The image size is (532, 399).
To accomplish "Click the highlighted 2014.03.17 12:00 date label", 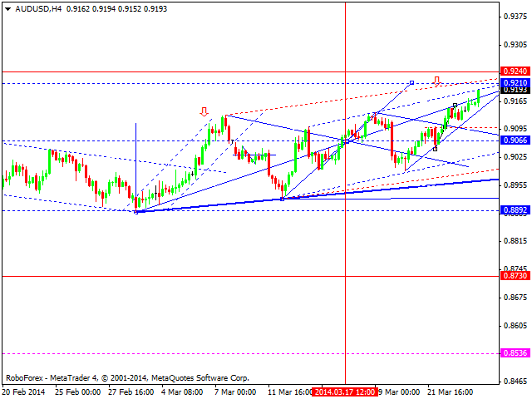I will click(344, 392).
